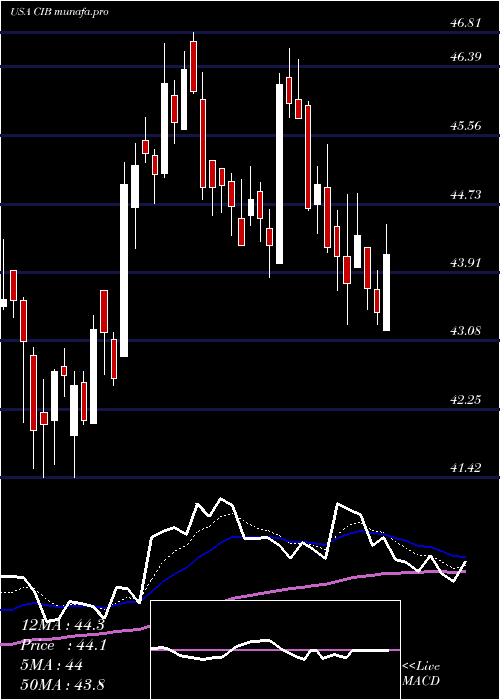This screenshot has height=700, width=500.
Task: Click the <<Live MACD label
Action: [x=421, y=674]
